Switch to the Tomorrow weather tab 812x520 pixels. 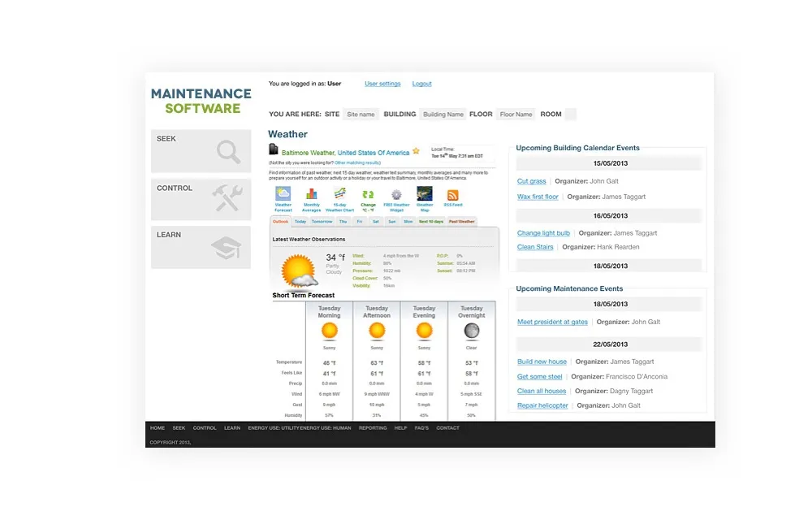322,222
